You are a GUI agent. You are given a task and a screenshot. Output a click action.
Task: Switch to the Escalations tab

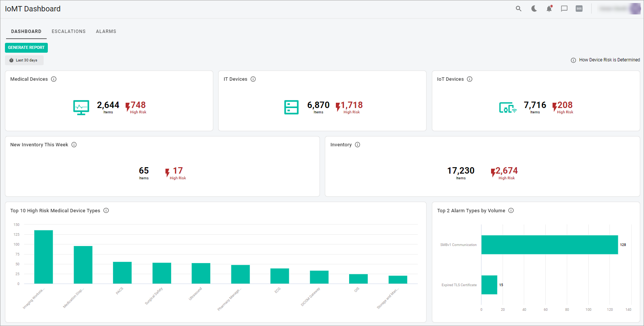click(69, 31)
